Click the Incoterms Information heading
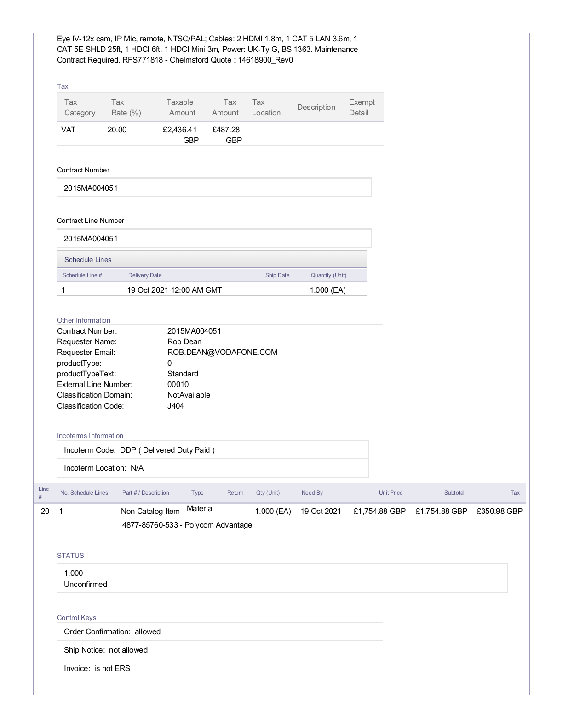 pyautogui.click(x=90, y=436)
